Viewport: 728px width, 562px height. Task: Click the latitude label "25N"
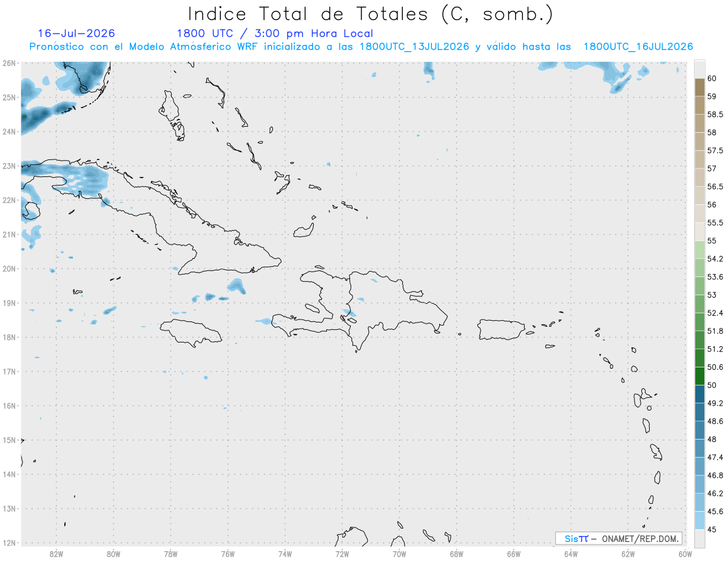(x=9, y=97)
